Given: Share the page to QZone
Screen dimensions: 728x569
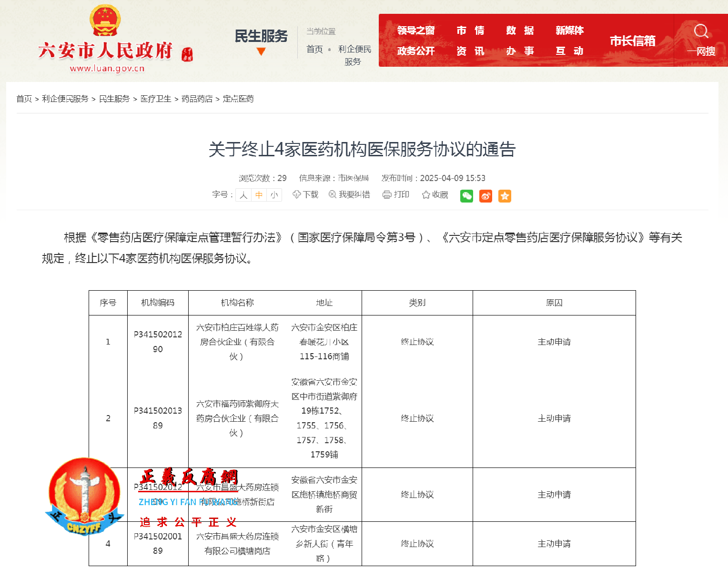Looking at the screenshot, I should (505, 195).
